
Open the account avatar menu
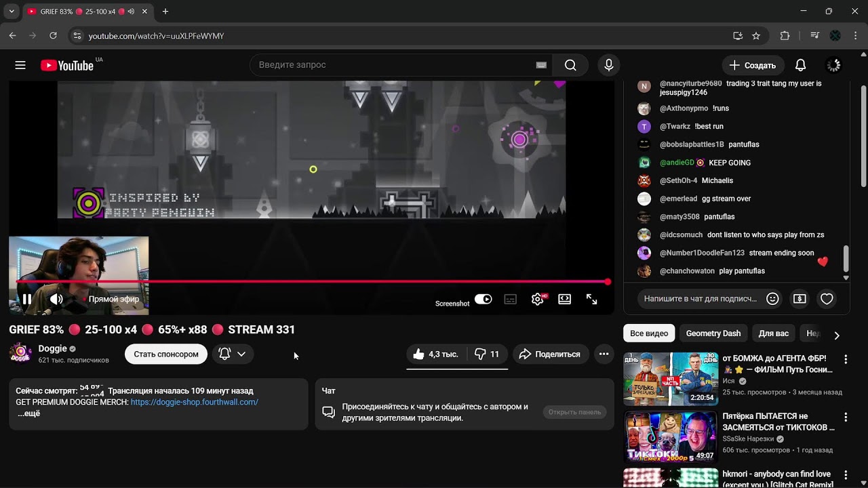(x=833, y=65)
